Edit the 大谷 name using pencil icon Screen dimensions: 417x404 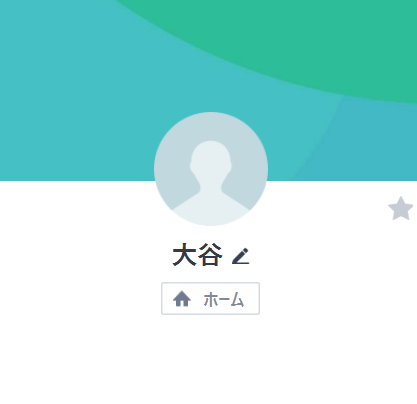(241, 256)
